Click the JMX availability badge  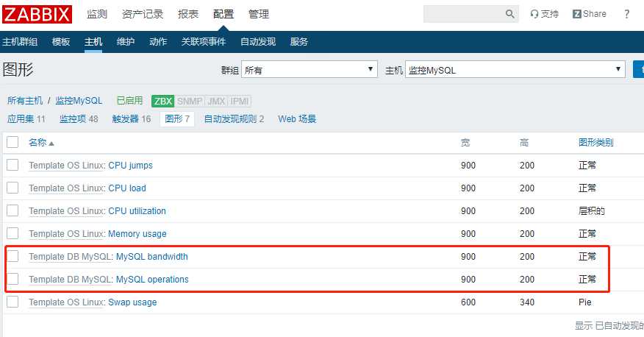(216, 101)
